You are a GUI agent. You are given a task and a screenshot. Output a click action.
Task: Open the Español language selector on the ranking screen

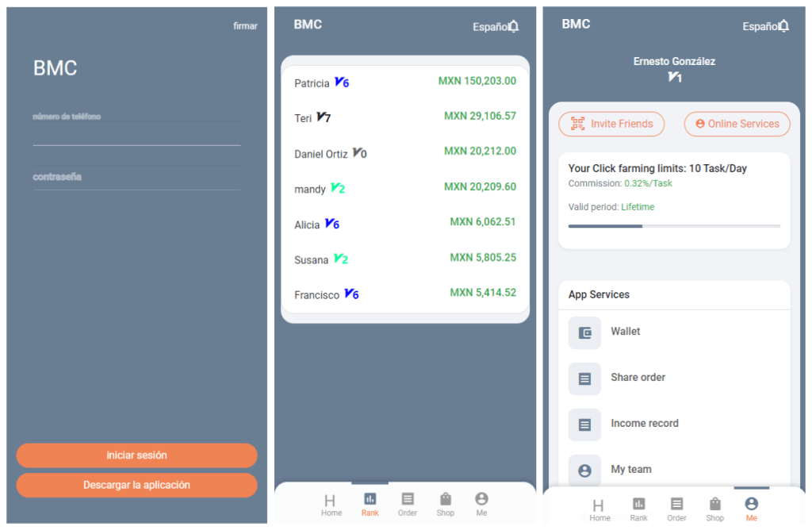tap(489, 27)
